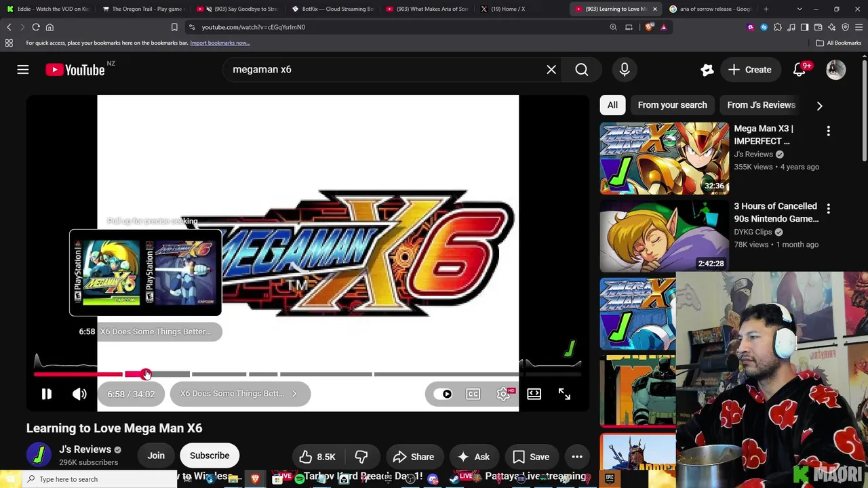868x488 pixels.
Task: Zoom the page with the magnifier icon
Action: click(613, 27)
